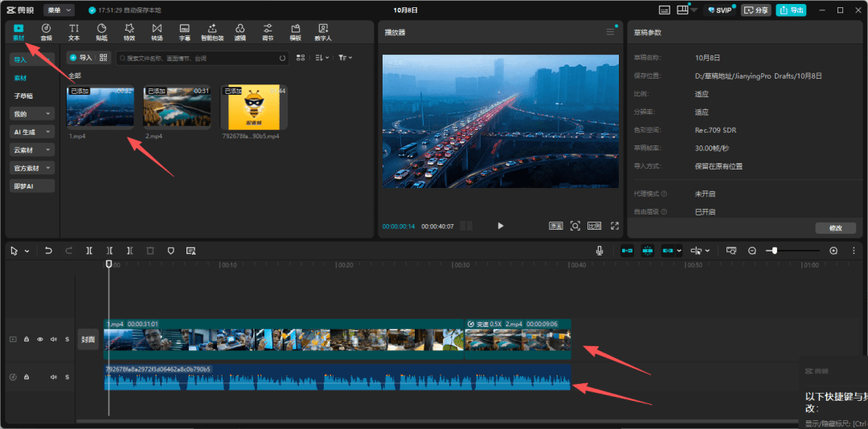Expand the 菜单 menu dropdown
Viewport: 868px width, 429px height.
click(58, 10)
